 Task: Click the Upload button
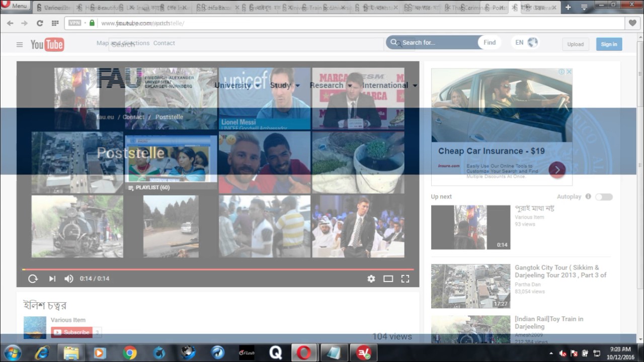576,44
